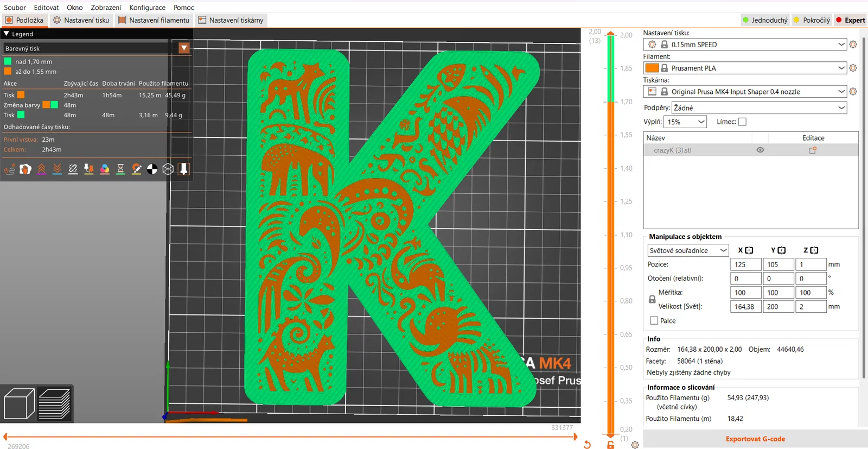
Task: Toggle the uniform scale lock icon
Action: (x=652, y=299)
